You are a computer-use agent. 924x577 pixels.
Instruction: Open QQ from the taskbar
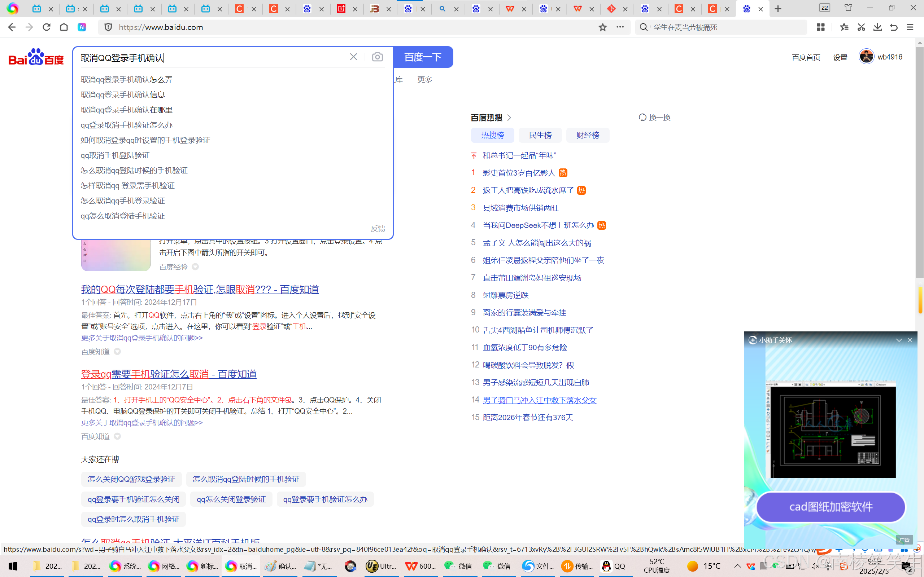coord(614,566)
